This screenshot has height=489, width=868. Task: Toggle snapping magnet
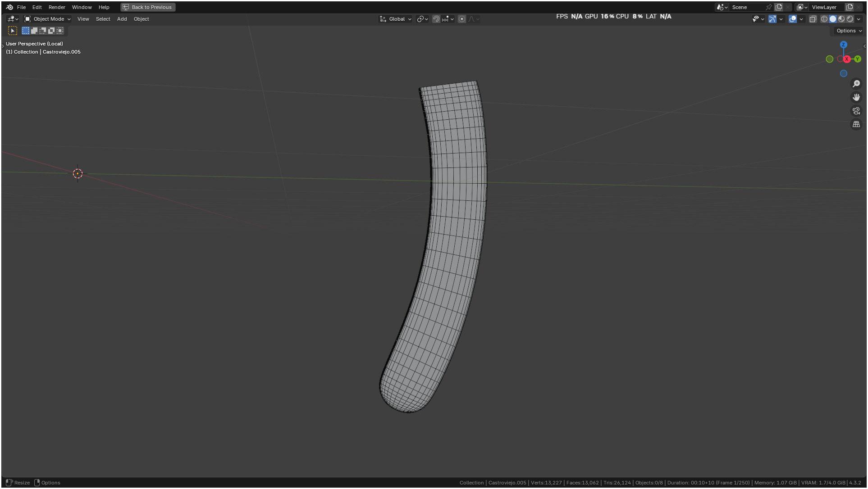[436, 19]
